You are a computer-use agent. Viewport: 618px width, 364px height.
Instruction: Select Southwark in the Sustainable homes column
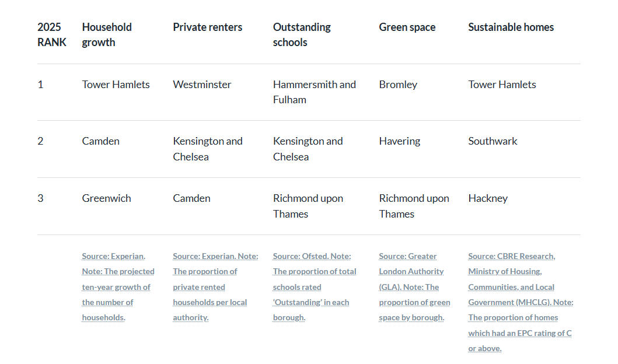pyautogui.click(x=493, y=141)
